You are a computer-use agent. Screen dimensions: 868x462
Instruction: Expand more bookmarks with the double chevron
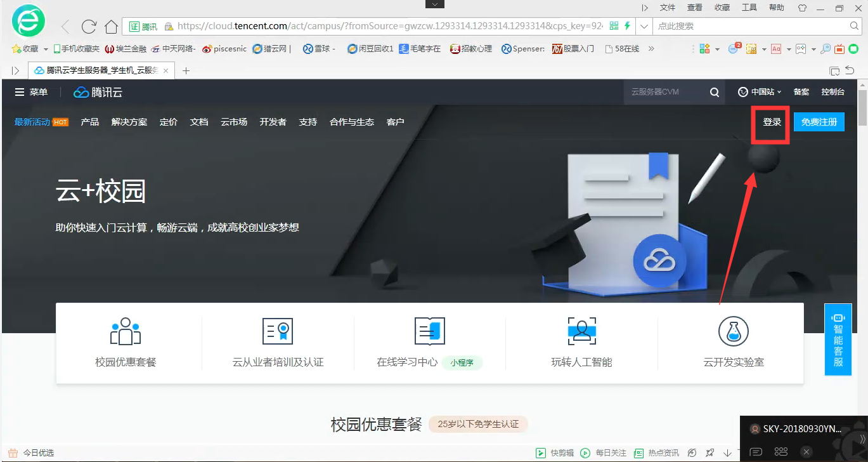[x=651, y=49]
